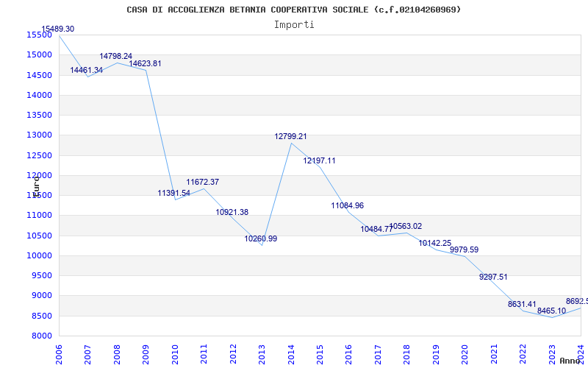The height and width of the screenshot is (368, 588).
Task: Click the x-axis year 2013
Action: [x=262, y=354]
